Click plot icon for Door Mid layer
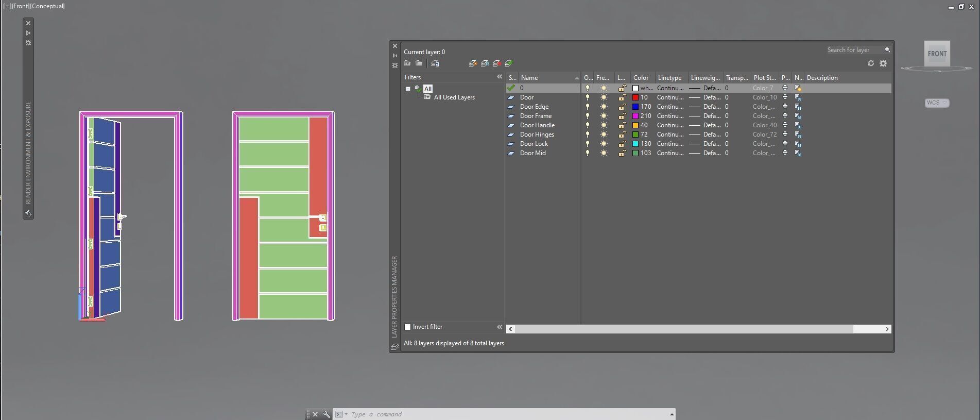This screenshot has width=980, height=420. [785, 153]
